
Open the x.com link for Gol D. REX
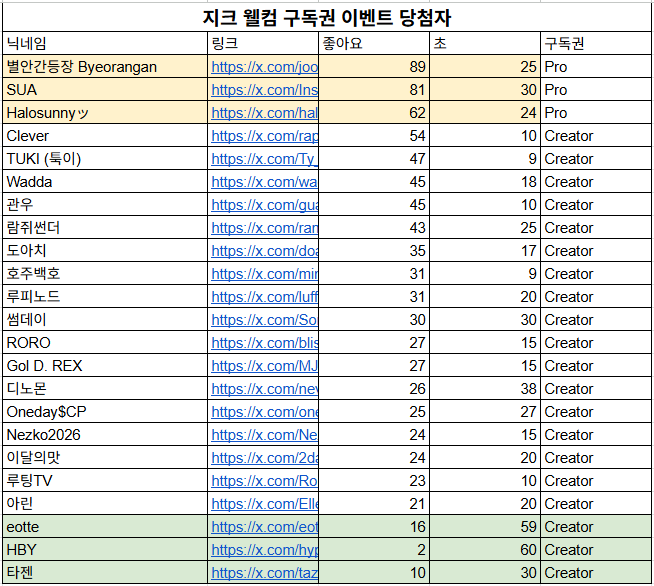[x=264, y=366]
